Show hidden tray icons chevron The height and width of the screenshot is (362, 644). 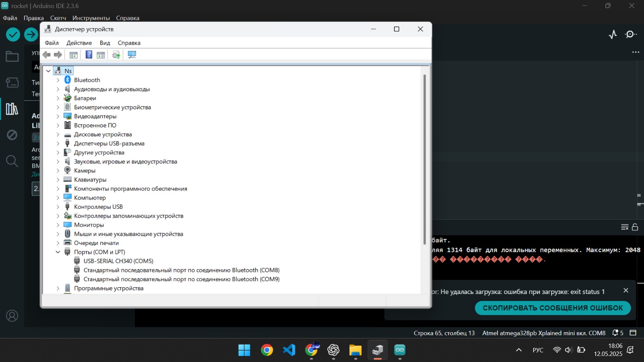(519, 350)
